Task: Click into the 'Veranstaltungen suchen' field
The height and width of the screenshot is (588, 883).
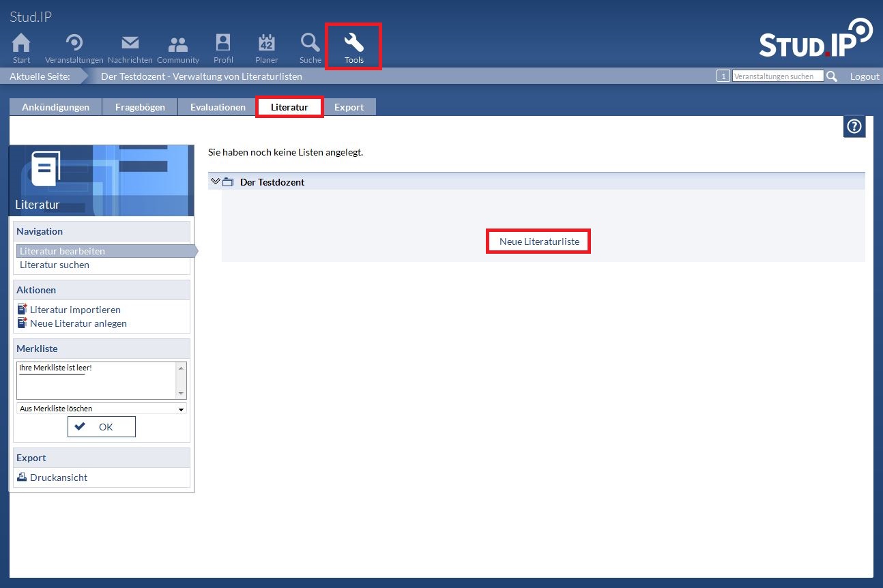Action: pos(777,76)
